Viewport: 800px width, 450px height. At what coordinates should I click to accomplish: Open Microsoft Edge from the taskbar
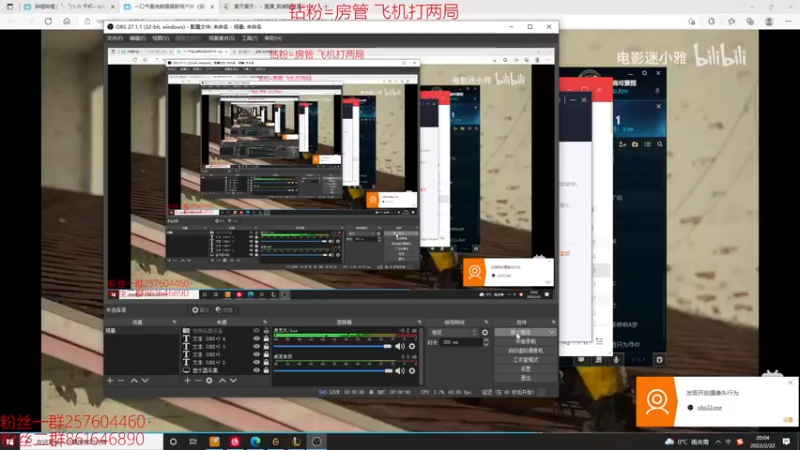pos(255,442)
